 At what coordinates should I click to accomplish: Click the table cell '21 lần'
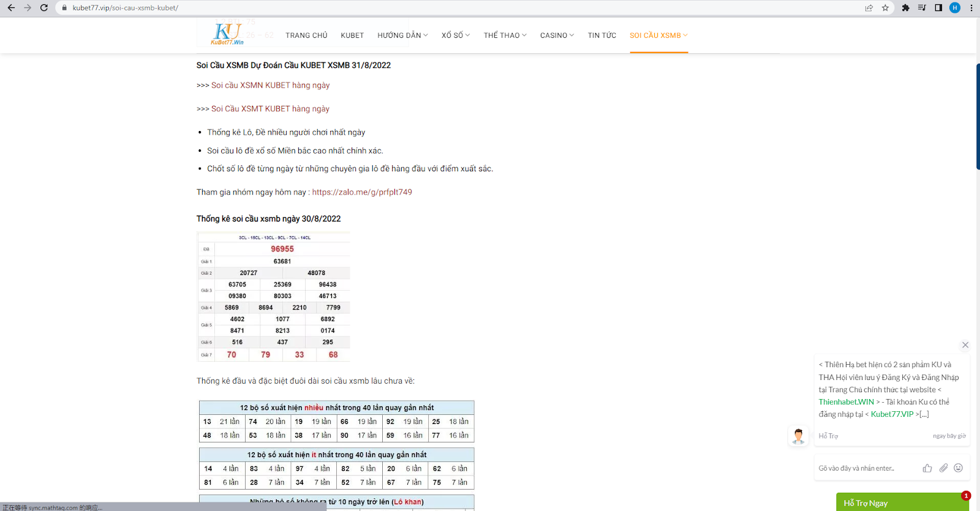click(230, 422)
